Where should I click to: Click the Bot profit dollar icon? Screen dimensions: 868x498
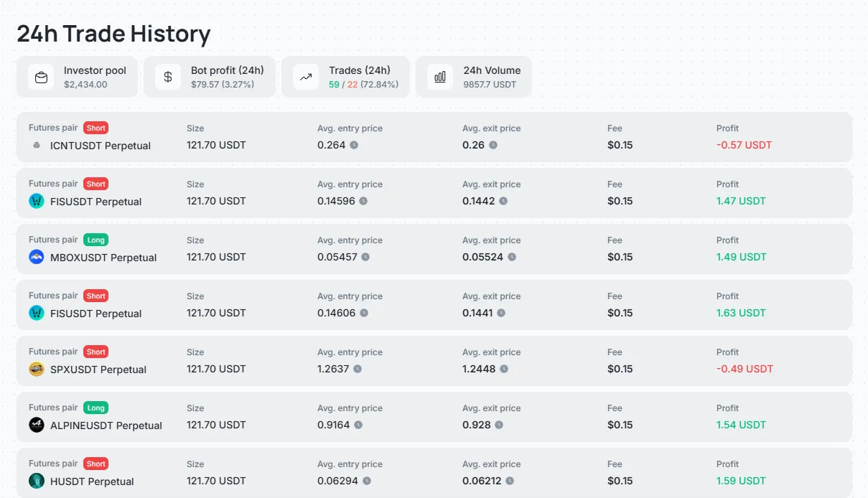point(168,77)
